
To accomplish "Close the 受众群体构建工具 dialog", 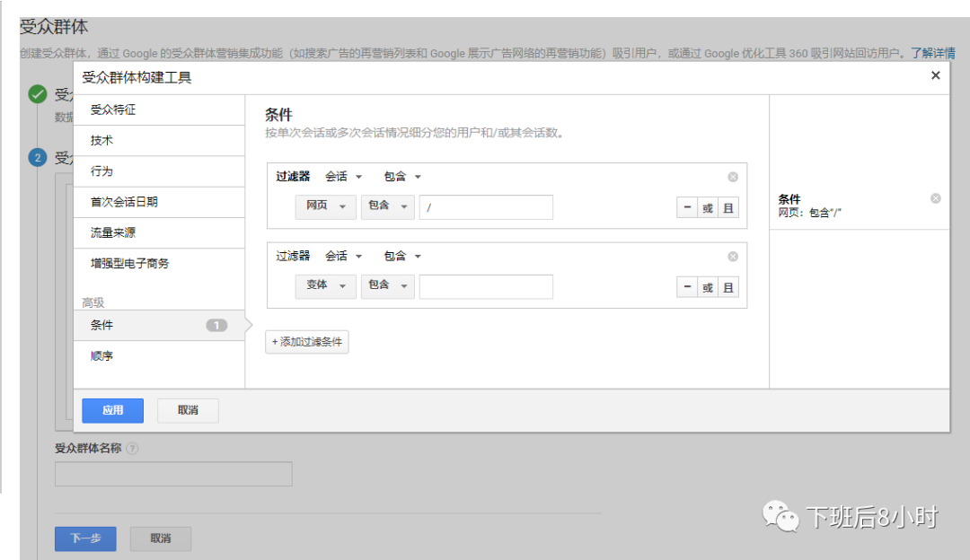I will [x=935, y=75].
